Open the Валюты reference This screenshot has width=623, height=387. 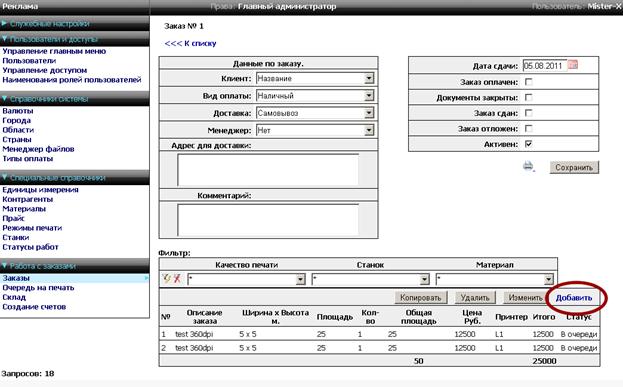[x=18, y=111]
